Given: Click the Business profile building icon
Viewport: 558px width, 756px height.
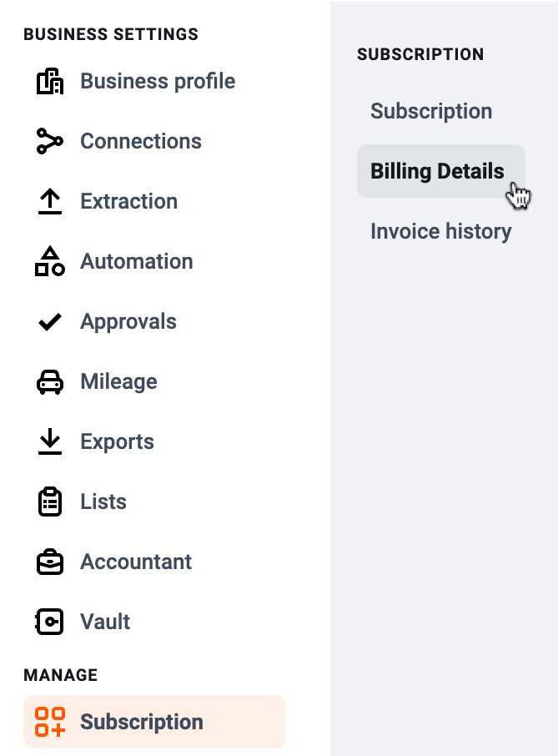Looking at the screenshot, I should 50,81.
